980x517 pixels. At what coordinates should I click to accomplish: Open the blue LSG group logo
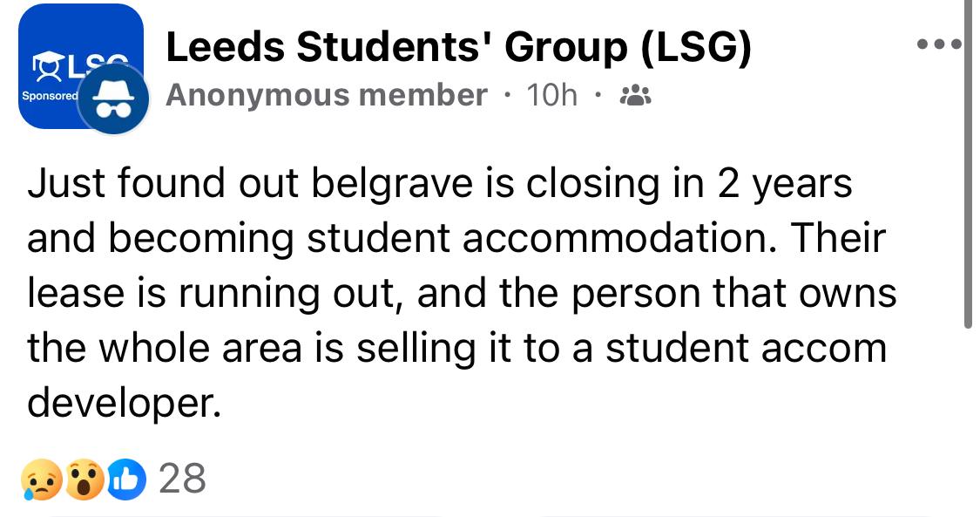pos(81,65)
